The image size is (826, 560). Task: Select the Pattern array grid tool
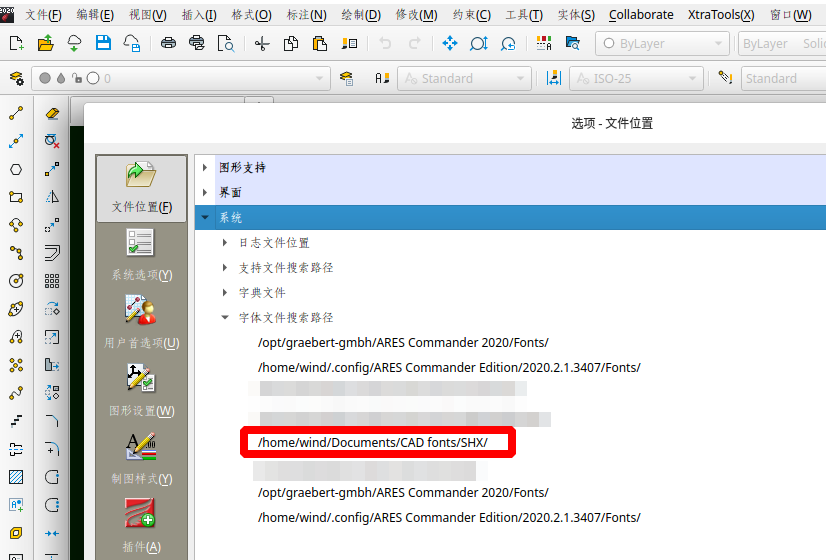[52, 281]
